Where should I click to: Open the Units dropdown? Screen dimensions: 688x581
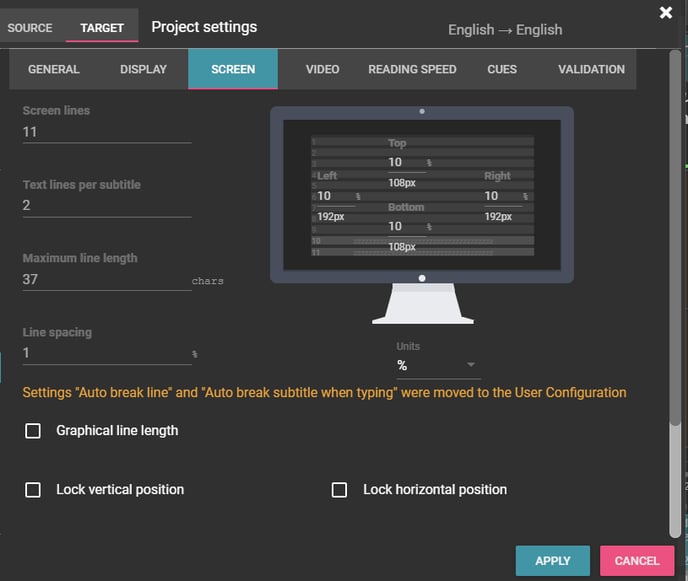click(x=436, y=366)
